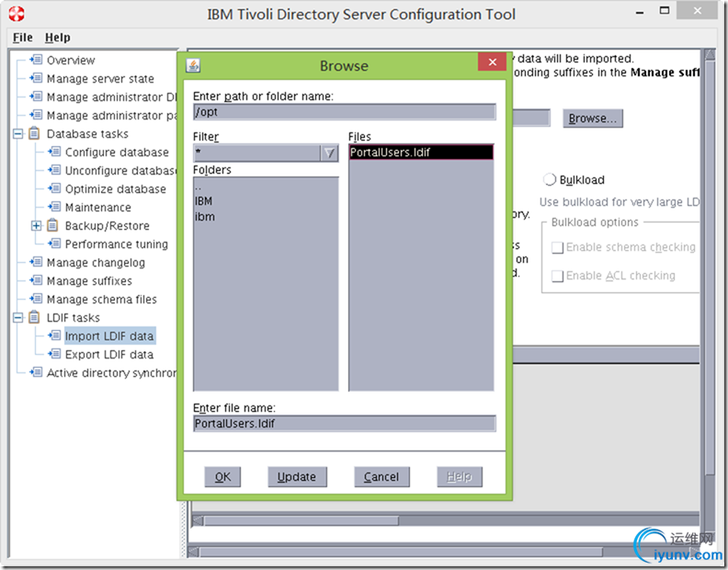Click the Java icon in Browse title bar

[193, 65]
